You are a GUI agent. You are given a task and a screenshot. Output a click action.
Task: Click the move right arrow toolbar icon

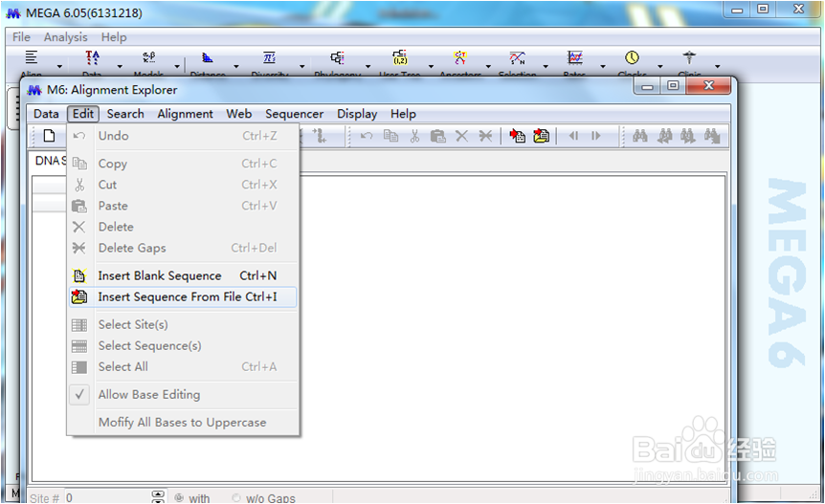point(595,136)
